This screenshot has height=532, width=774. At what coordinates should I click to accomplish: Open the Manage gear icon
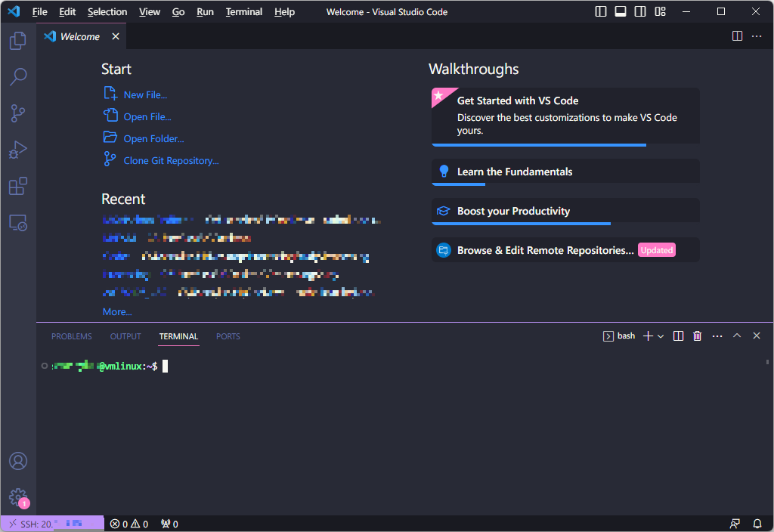coord(18,497)
